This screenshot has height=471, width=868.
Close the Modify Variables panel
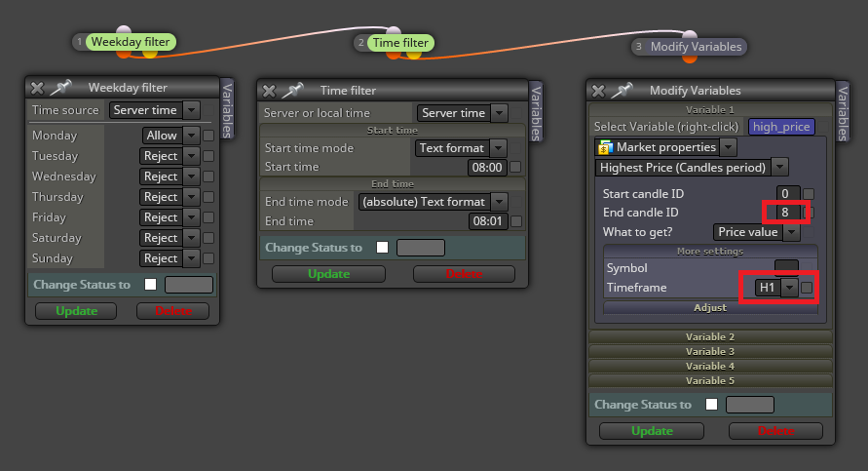pyautogui.click(x=598, y=91)
